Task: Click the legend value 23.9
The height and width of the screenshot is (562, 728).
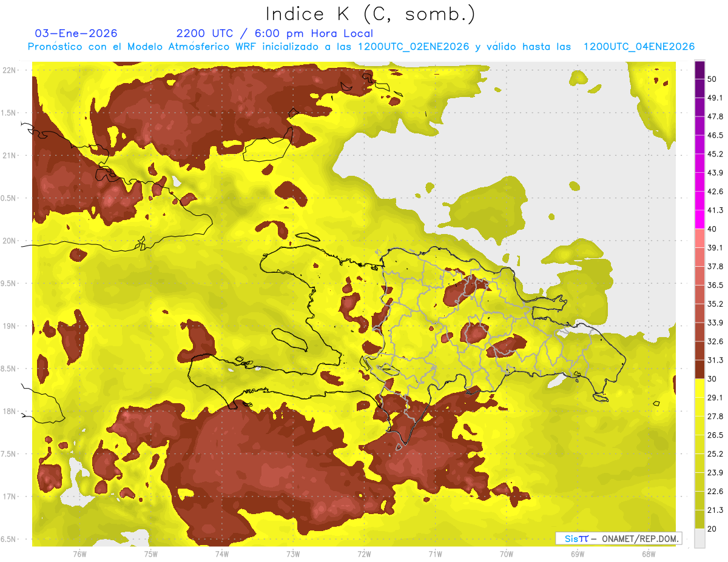Action: tap(715, 472)
